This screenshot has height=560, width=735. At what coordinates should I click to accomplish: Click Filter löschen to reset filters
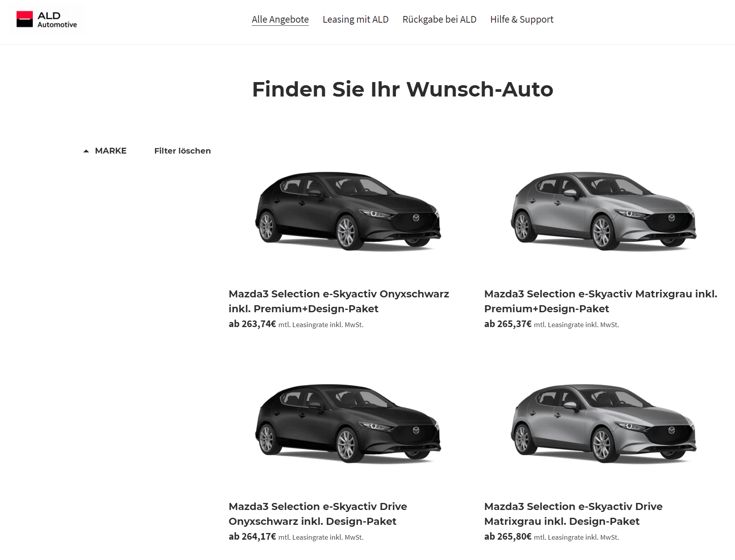click(x=182, y=151)
